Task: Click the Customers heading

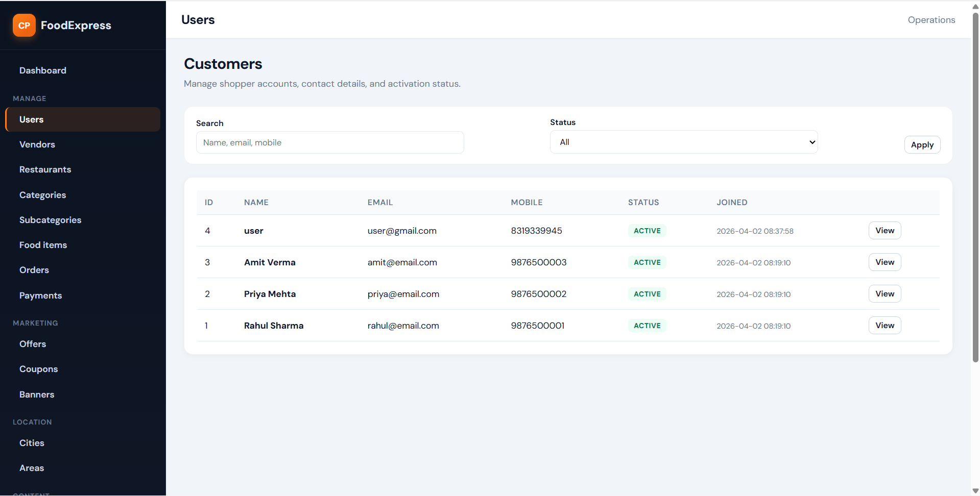Action: [223, 64]
